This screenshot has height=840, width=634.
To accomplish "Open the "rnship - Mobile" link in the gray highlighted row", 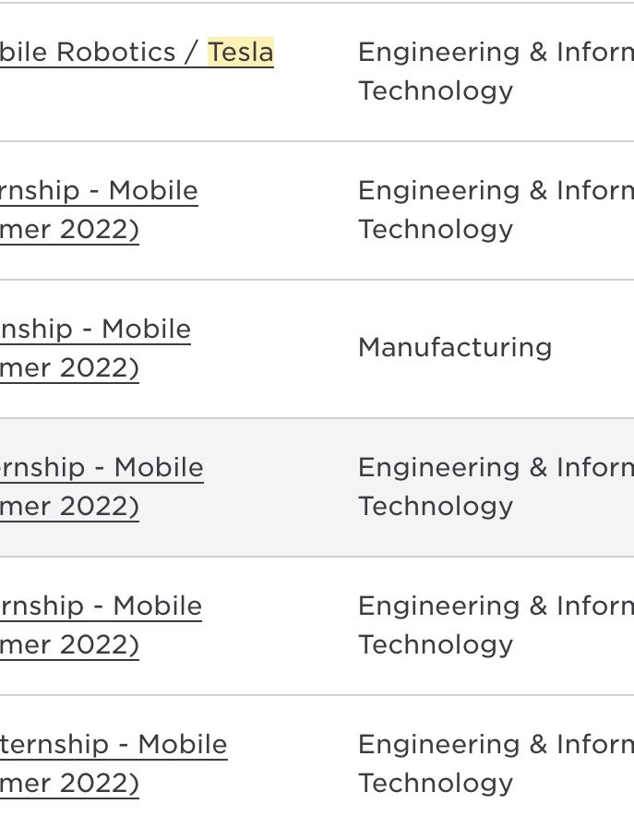I will [102, 467].
